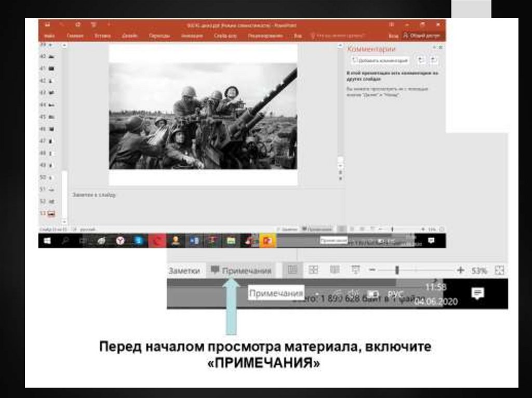Open the Переходы ribbon tab
This screenshot has height=398, width=532.
tap(159, 36)
